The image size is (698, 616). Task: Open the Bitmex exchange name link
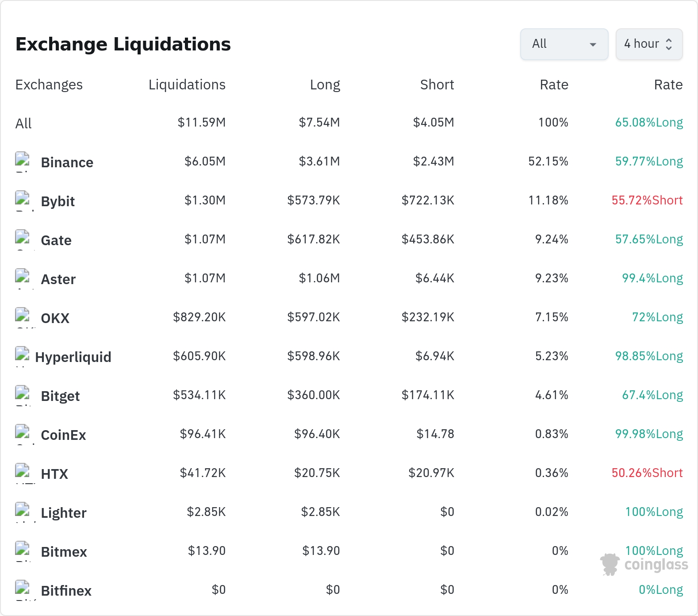(x=64, y=552)
